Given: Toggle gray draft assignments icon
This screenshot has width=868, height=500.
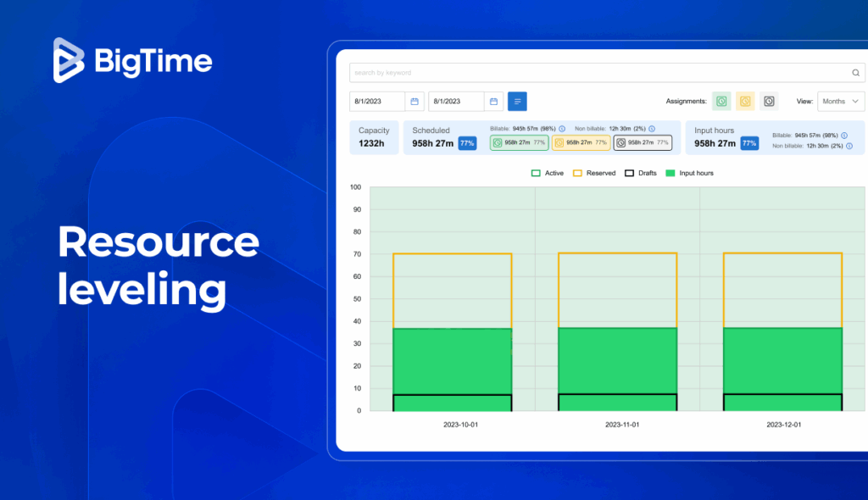Looking at the screenshot, I should coord(769,102).
